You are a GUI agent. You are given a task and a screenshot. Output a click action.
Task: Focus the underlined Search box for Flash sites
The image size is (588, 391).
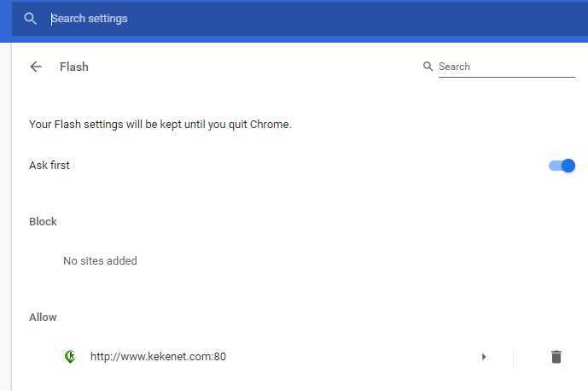point(507,67)
